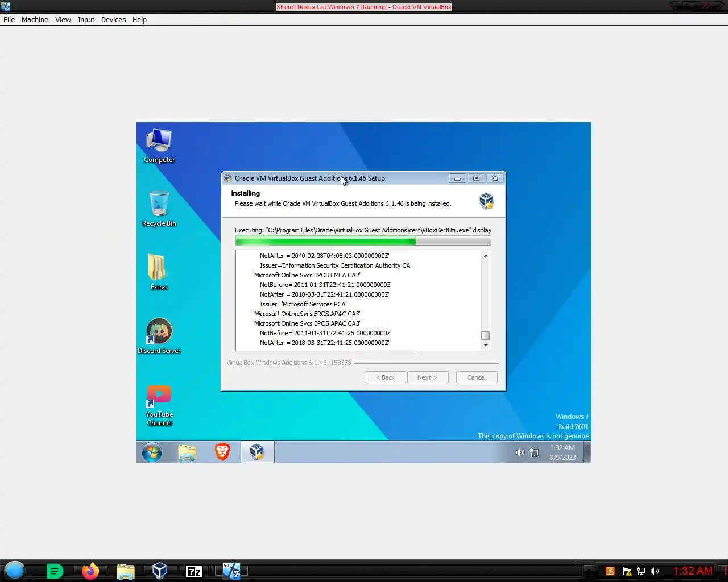
Task: Launch Firefox from host taskbar
Action: coord(90,571)
